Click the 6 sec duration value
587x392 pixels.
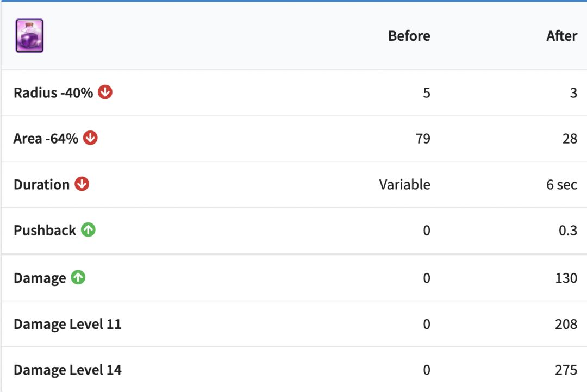coord(561,185)
